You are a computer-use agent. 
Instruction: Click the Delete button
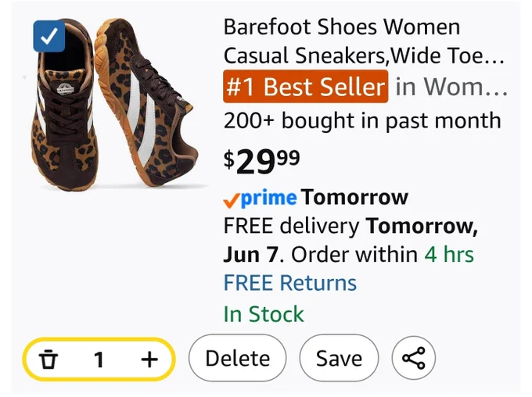click(238, 358)
